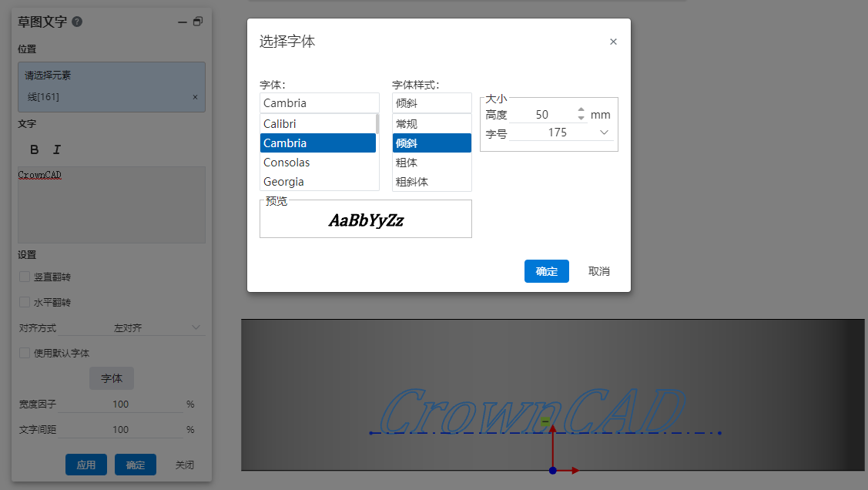Pop out the 草图文字 panel window
The image size is (868, 490).
(x=198, y=22)
